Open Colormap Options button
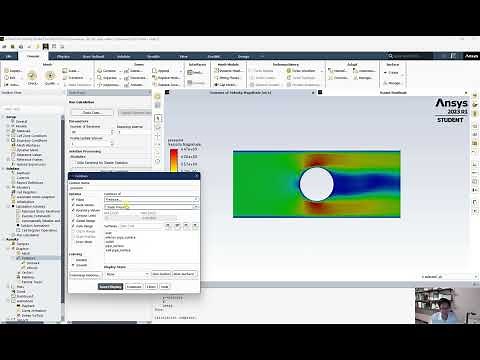 85,275
